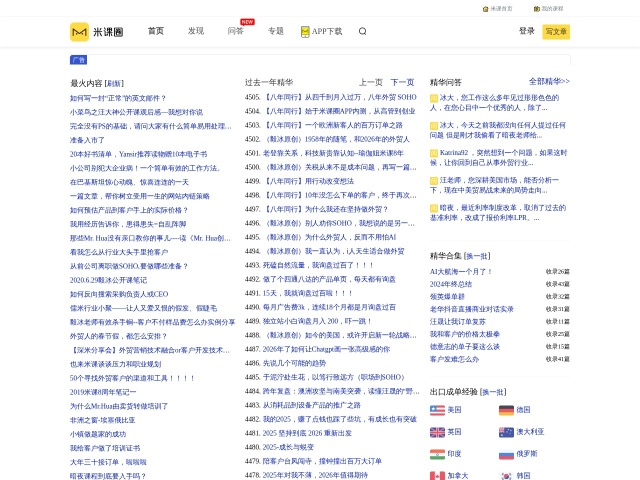Image resolution: width=640 pixels, height=480 pixels.
Task: Click the 美国 flag icon
Action: tap(437, 410)
